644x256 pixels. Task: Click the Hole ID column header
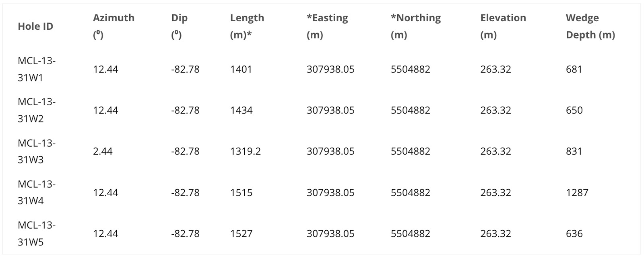coord(35,26)
